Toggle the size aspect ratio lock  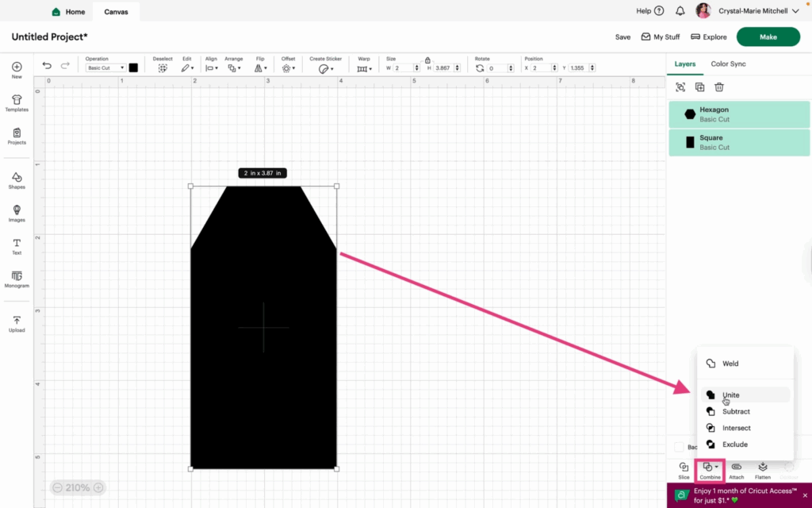pyautogui.click(x=427, y=60)
